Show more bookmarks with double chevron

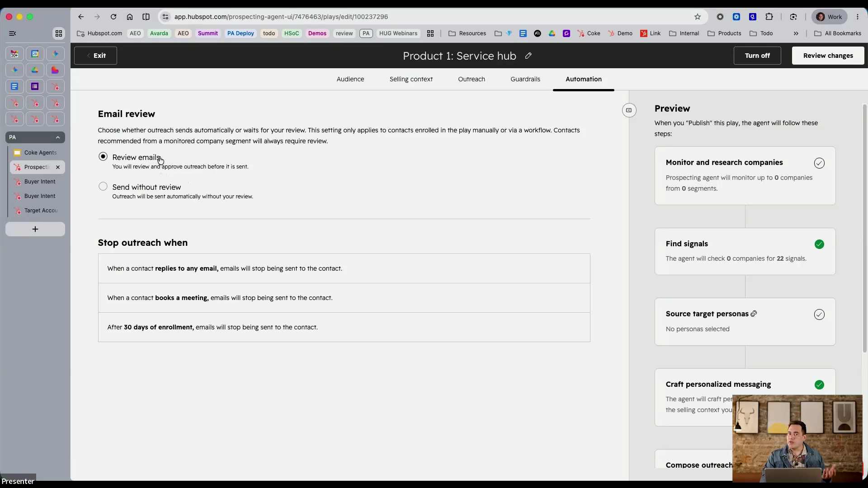(796, 33)
